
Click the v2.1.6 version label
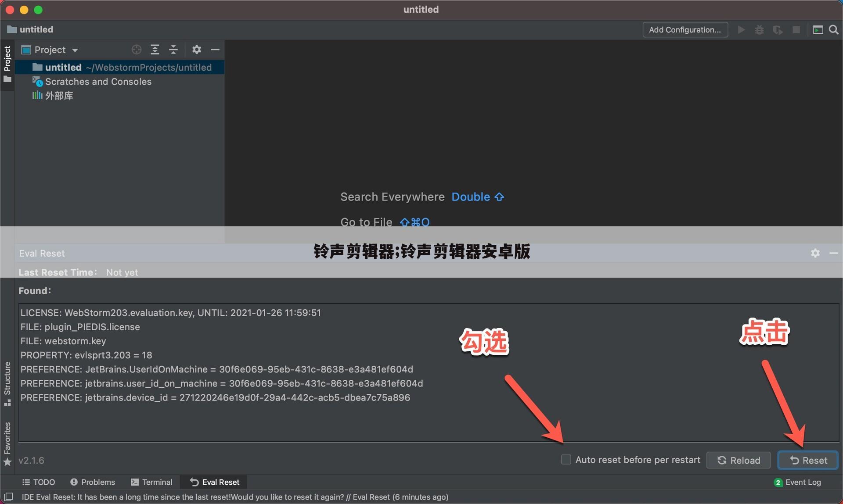point(31,461)
